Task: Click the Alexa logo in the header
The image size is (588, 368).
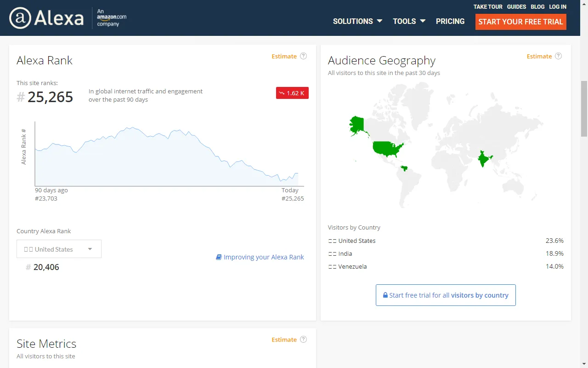Action: (x=46, y=18)
